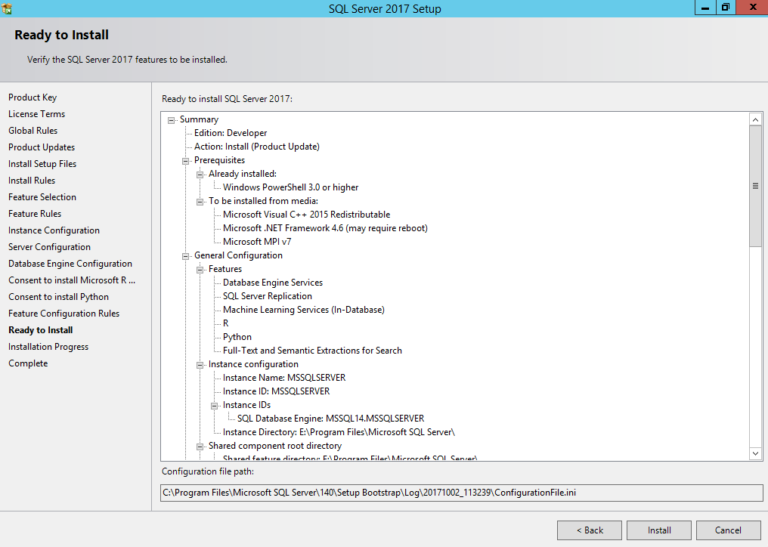Click the Install button
The height and width of the screenshot is (547, 768).
click(659, 530)
